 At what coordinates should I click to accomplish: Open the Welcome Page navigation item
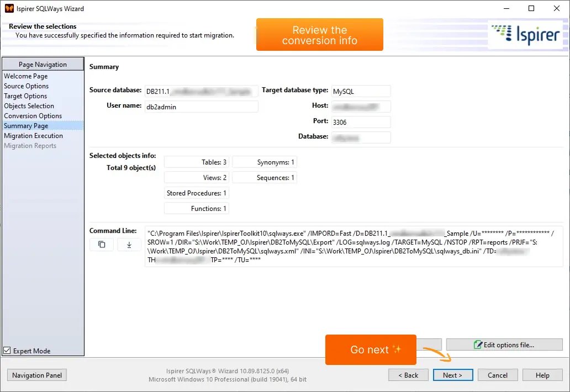tap(26, 76)
